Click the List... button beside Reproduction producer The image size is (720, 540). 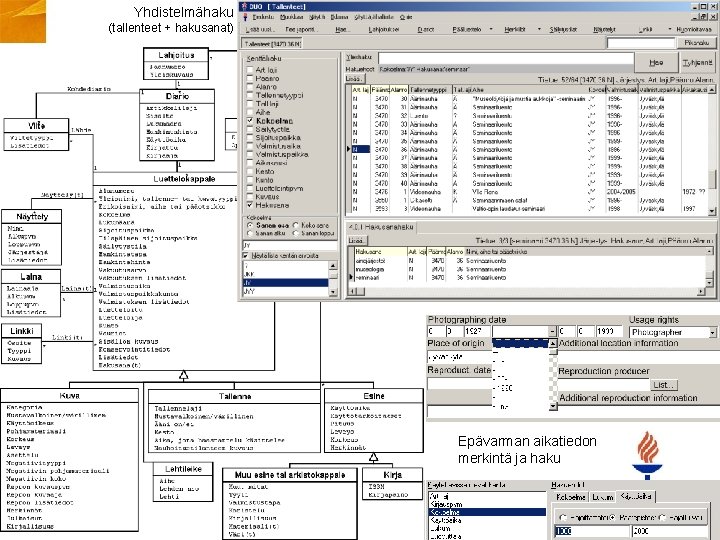[664, 385]
